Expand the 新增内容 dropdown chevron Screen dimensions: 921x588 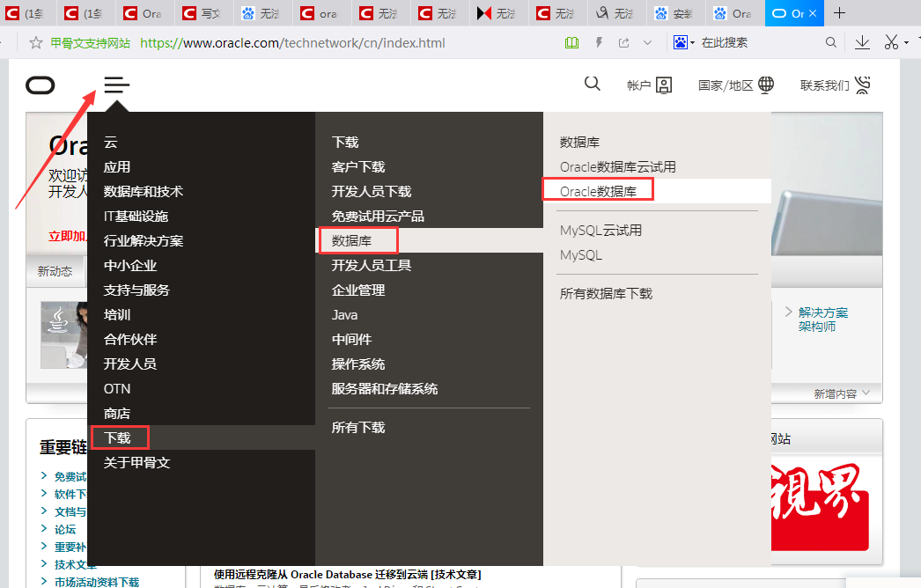click(866, 393)
